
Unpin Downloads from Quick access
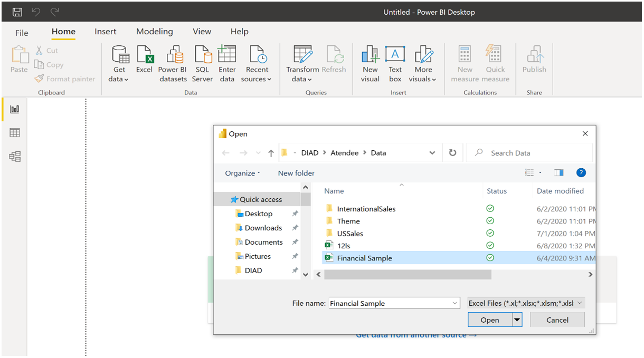click(x=296, y=228)
